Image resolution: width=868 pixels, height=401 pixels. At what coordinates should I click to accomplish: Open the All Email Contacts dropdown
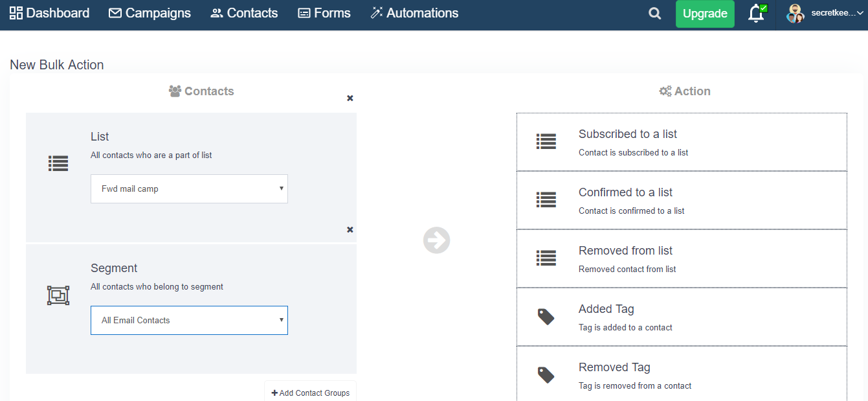189,321
